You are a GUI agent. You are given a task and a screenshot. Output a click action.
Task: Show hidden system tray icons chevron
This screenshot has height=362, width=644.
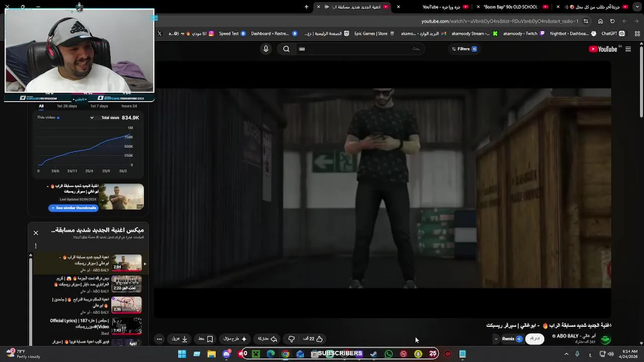pyautogui.click(x=566, y=354)
